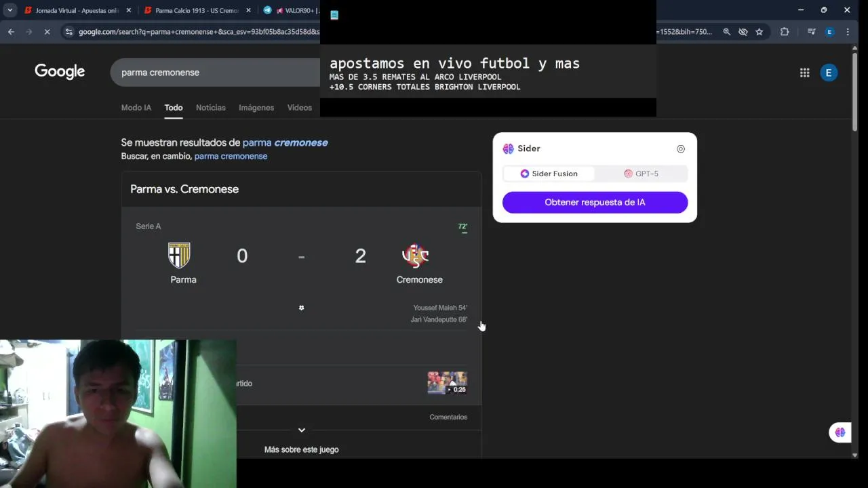Open Más sobre este juego

pyautogui.click(x=302, y=449)
